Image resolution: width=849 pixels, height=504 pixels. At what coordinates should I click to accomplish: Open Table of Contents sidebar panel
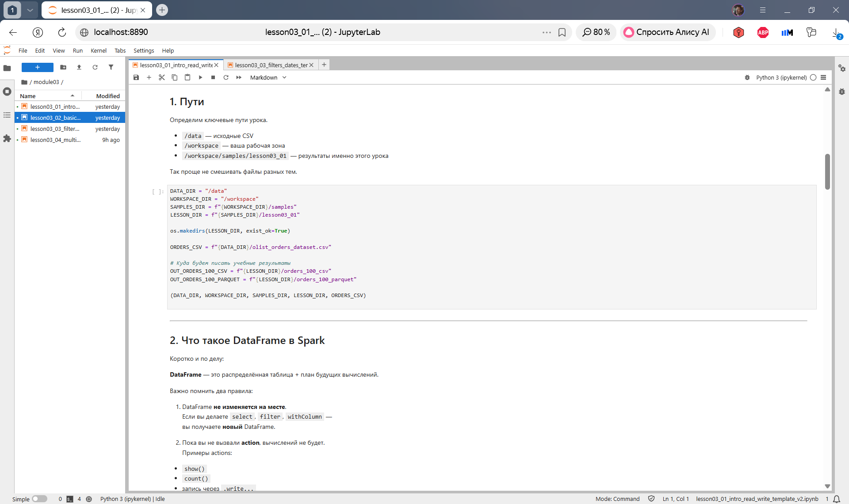(7, 115)
